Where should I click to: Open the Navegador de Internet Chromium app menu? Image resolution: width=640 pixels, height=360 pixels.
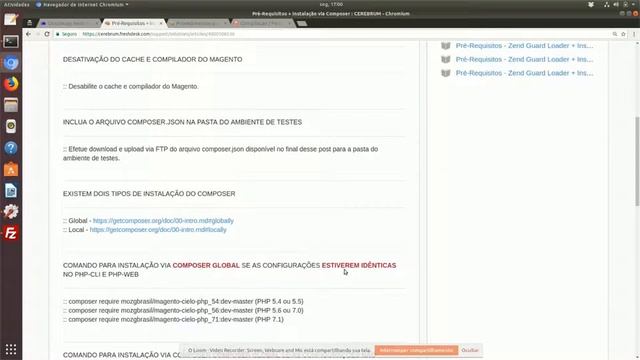click(82, 4)
